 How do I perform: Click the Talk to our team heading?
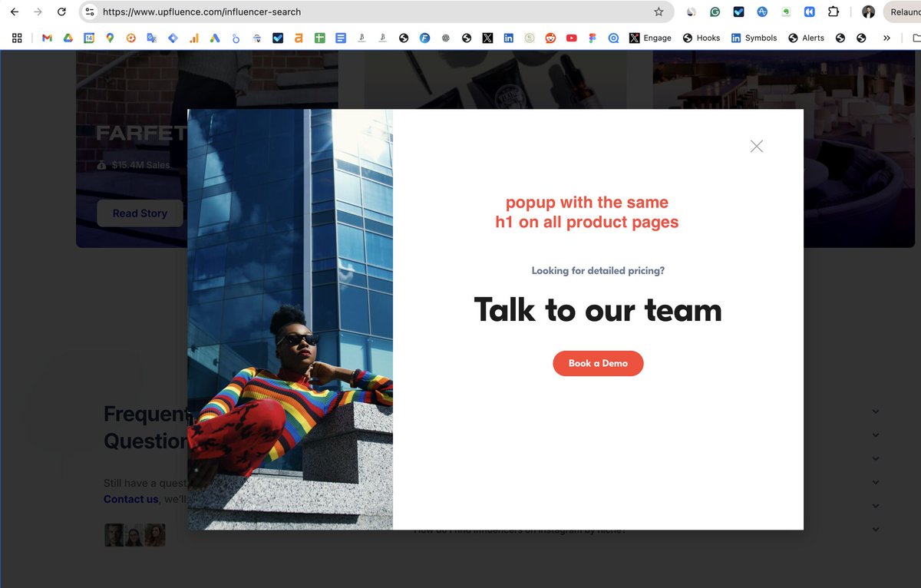598,310
